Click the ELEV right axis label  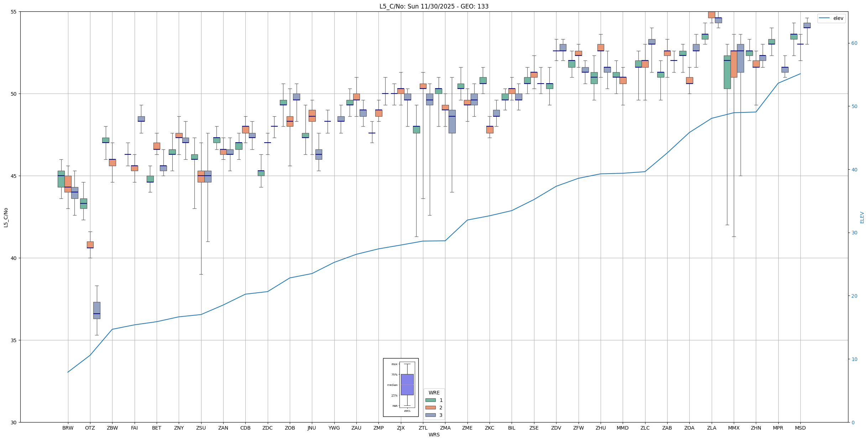pos(862,217)
